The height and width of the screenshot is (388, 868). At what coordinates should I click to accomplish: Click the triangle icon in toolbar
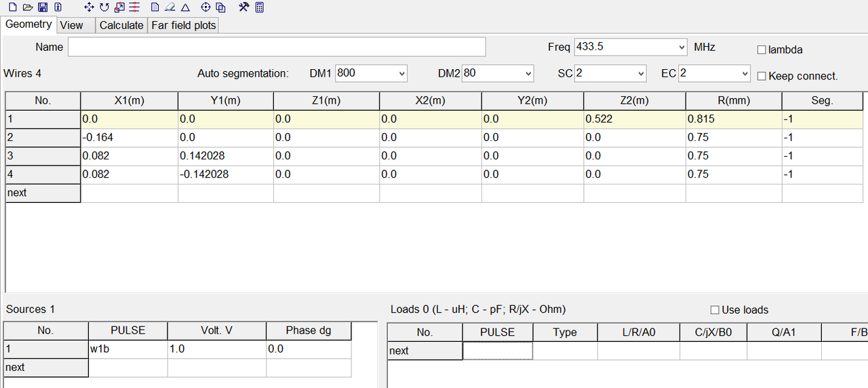[185, 7]
